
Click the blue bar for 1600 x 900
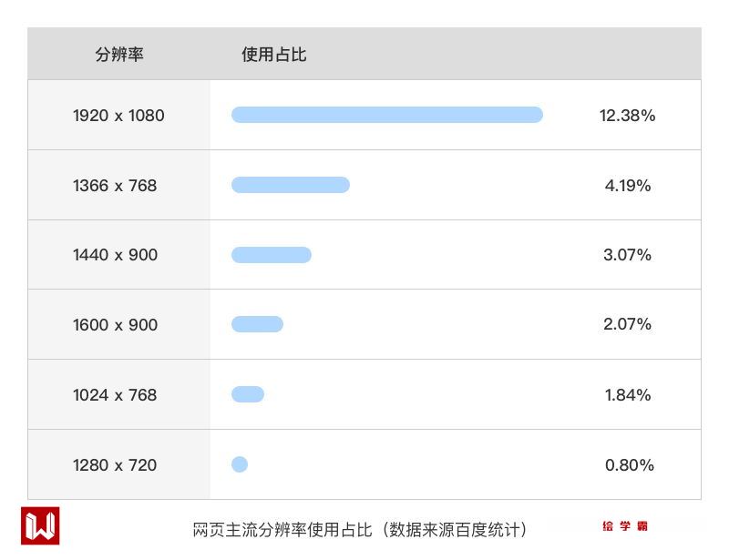pos(257,324)
